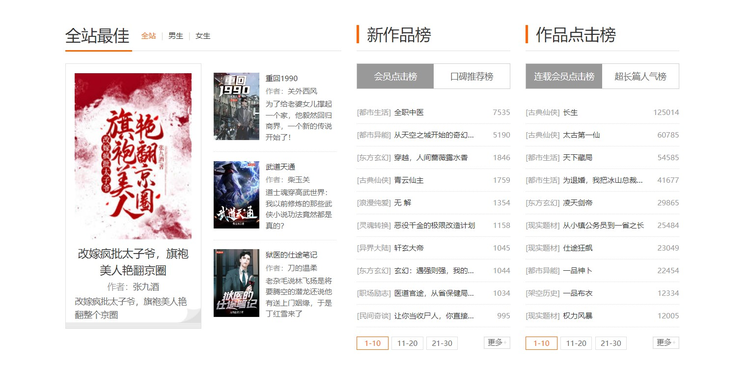This screenshot has width=750, height=371.
Task: Open 恶役千金的极限改造计划 entry
Action: 434,225
